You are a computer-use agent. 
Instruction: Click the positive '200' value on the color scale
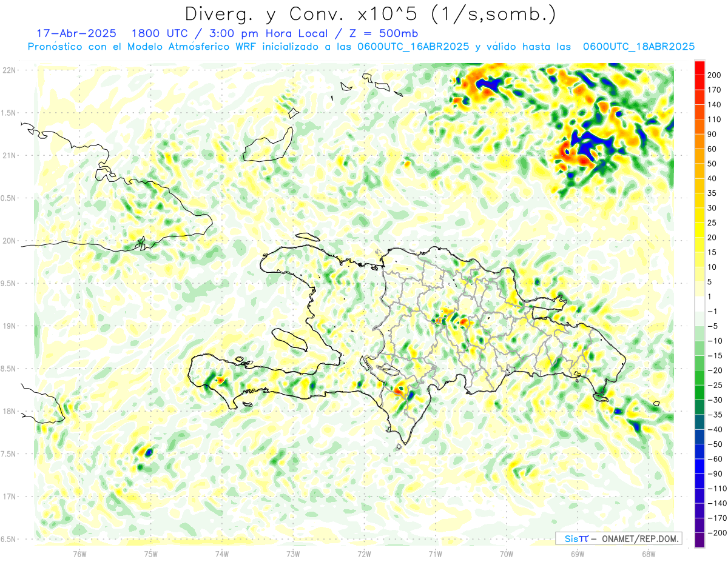[x=714, y=74]
